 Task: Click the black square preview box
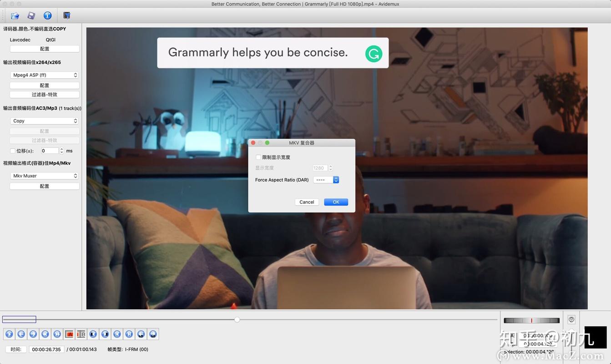tap(596, 337)
